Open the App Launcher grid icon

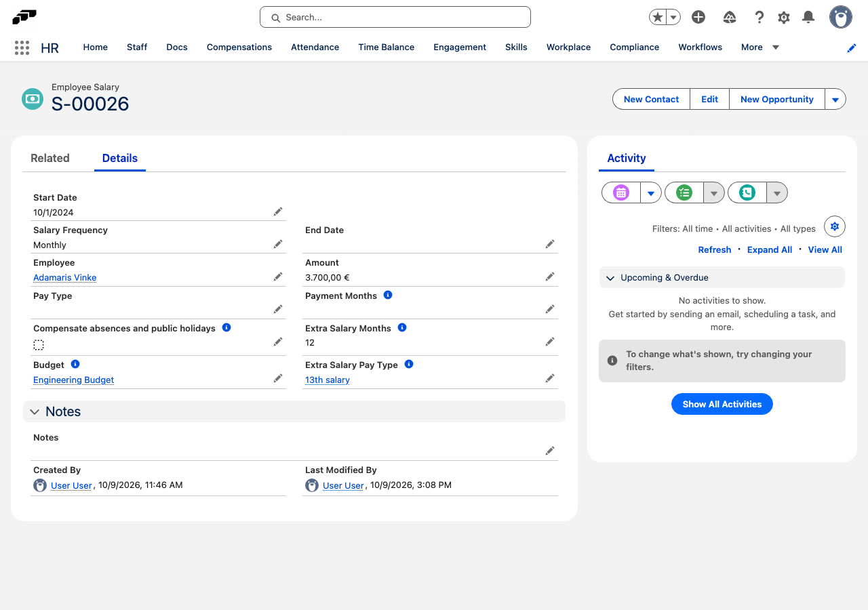pos(22,47)
